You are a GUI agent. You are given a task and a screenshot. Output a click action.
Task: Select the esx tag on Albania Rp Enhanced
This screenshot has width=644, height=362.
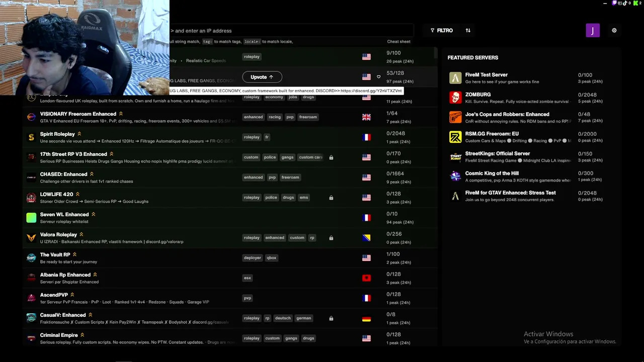click(248, 278)
